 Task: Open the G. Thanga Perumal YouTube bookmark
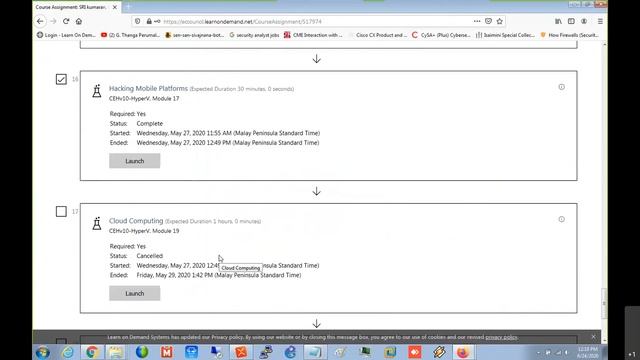130,35
